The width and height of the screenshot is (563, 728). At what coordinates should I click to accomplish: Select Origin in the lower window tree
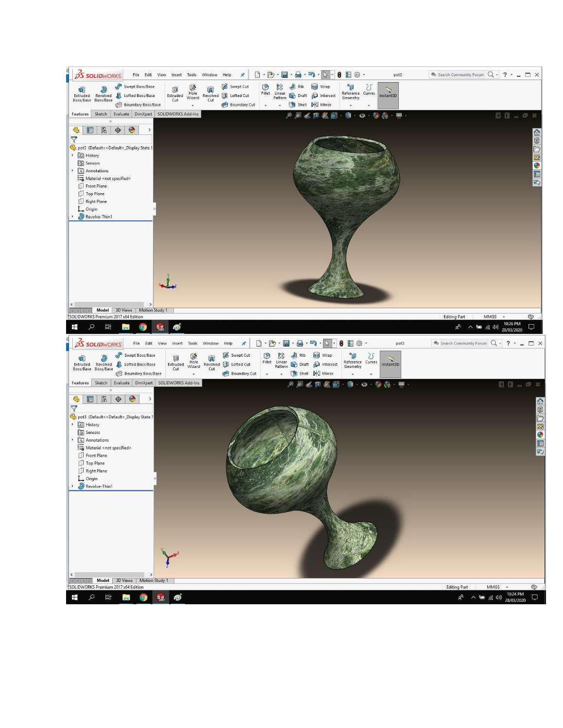pyautogui.click(x=88, y=479)
